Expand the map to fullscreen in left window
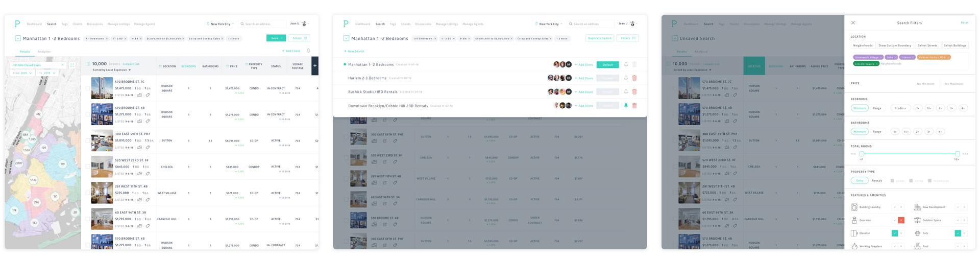Image resolution: width=980 pixels, height=260 pixels. [x=72, y=65]
